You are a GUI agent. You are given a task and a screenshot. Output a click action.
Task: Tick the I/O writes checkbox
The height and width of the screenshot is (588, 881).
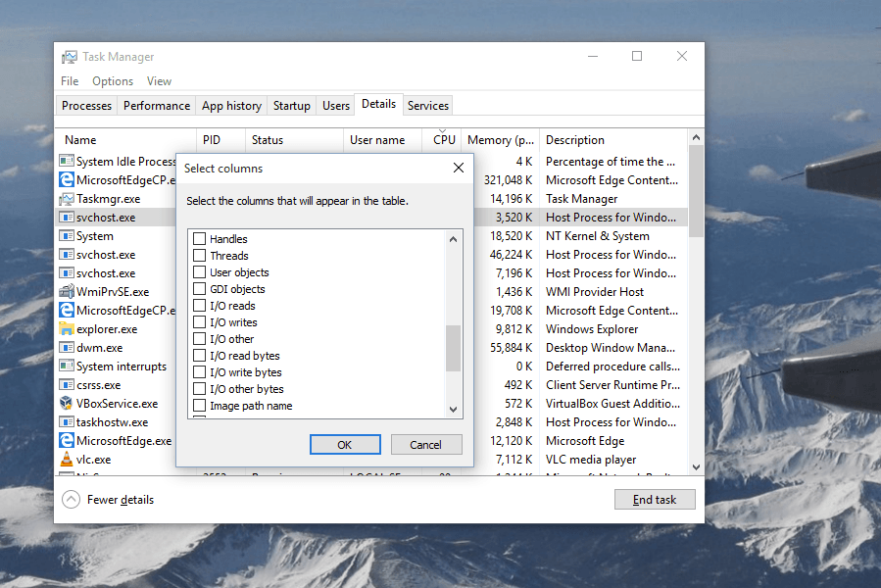pos(200,322)
